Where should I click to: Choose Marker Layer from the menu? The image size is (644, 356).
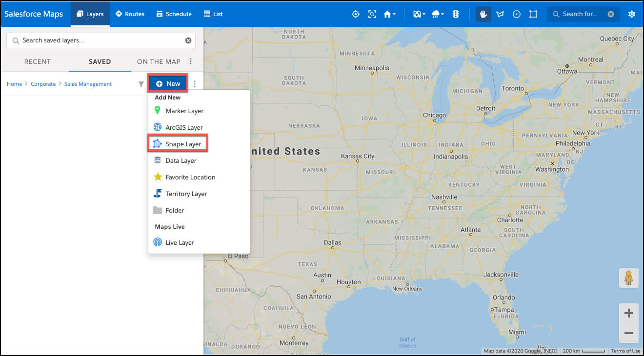click(x=199, y=111)
